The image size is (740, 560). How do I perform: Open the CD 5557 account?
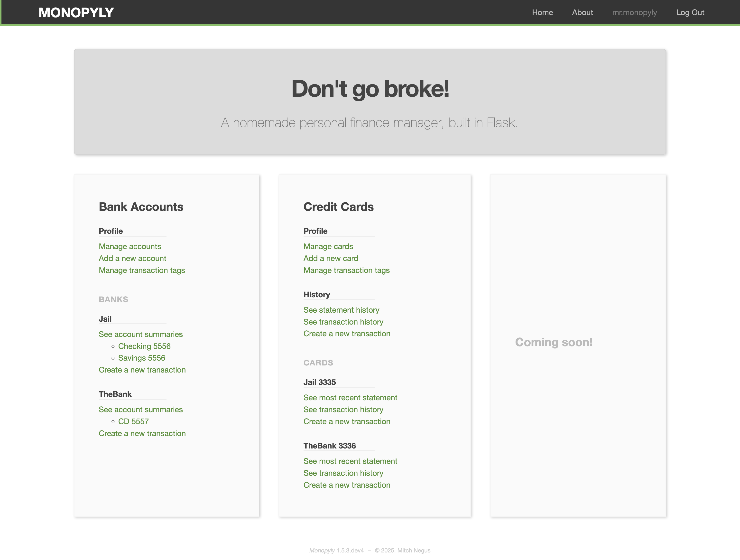click(133, 421)
